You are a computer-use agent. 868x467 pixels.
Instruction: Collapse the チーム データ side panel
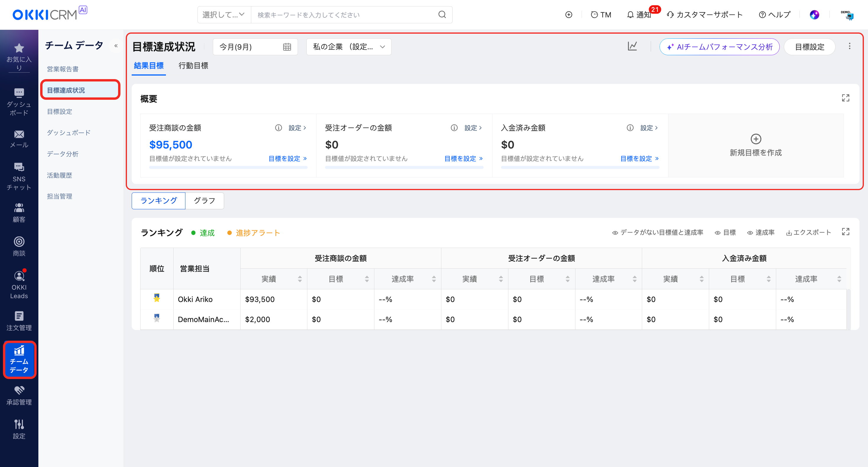(116, 46)
